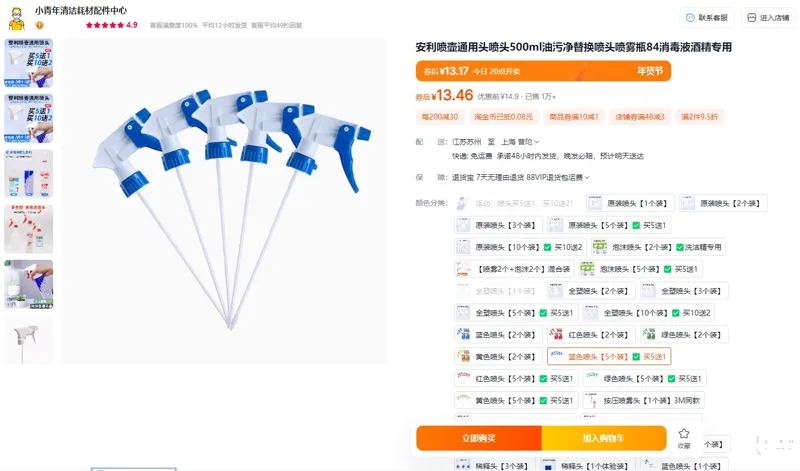Click the main product image
This screenshot has height=471, width=800.
tap(224, 201)
